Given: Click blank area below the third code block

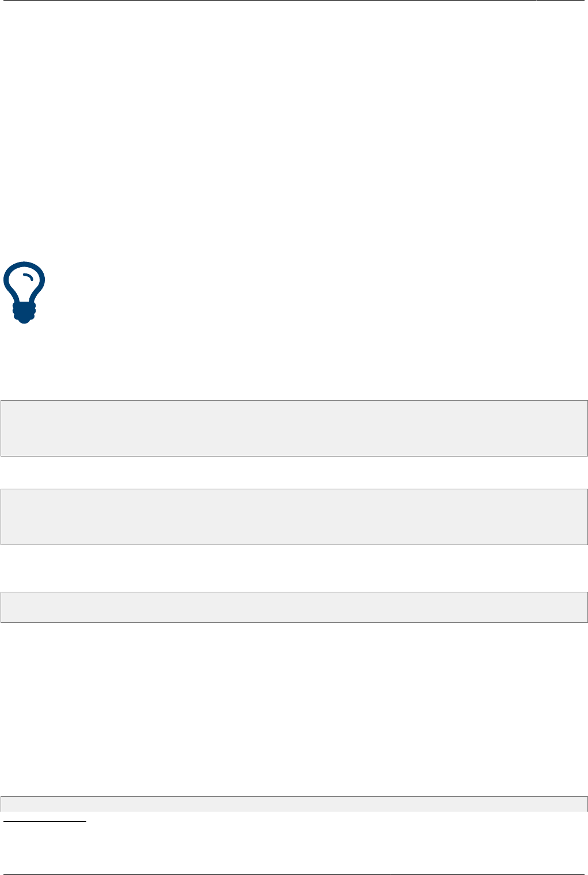Looking at the screenshot, I should (x=294, y=708).
